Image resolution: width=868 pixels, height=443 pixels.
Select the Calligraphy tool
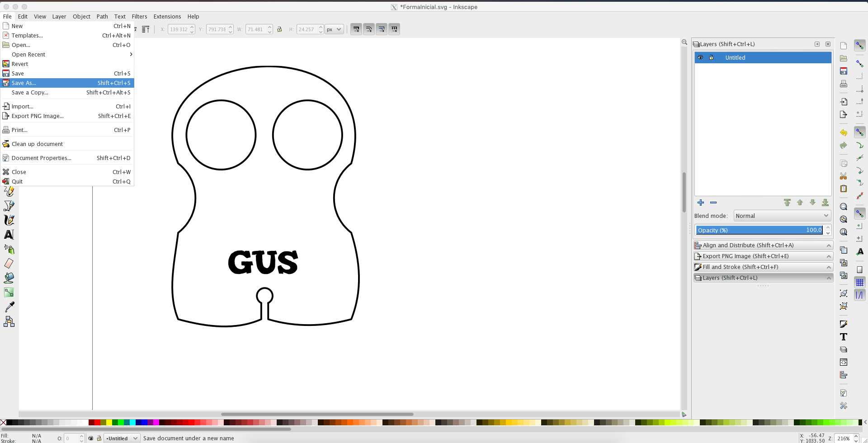coord(9,220)
